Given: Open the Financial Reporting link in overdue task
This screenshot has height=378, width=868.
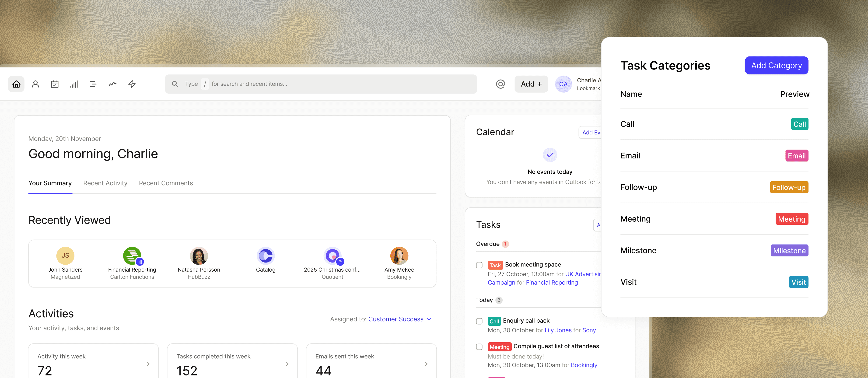Looking at the screenshot, I should point(552,282).
